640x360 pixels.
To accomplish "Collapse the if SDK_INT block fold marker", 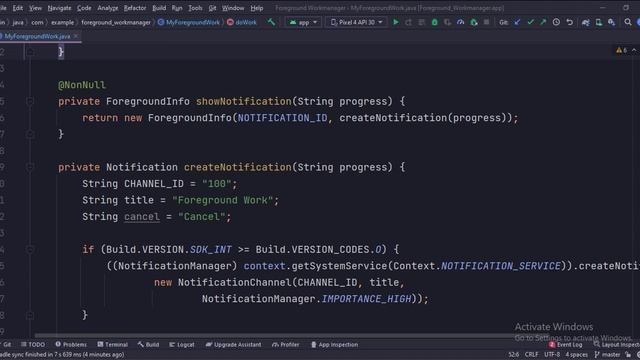I will [x=30, y=249].
